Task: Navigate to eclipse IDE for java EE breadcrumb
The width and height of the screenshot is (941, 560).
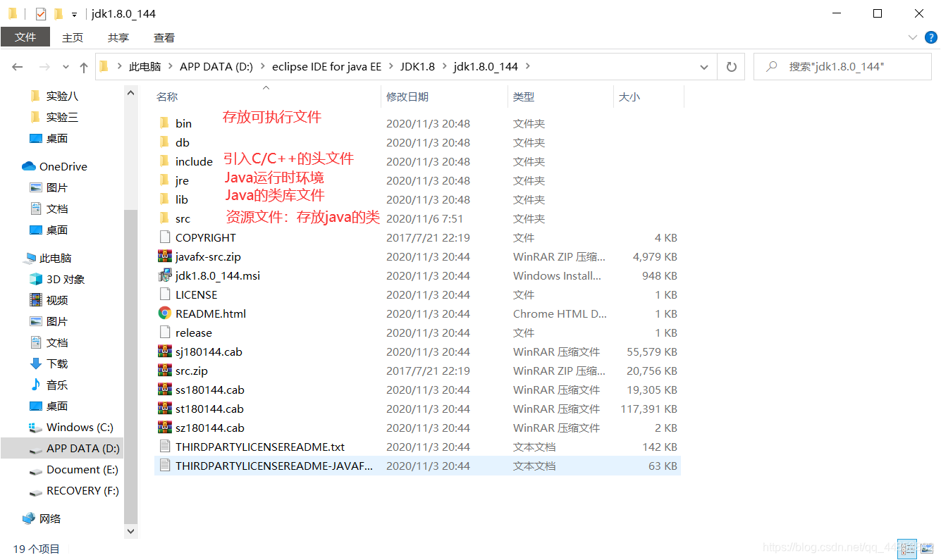Action: click(x=326, y=67)
